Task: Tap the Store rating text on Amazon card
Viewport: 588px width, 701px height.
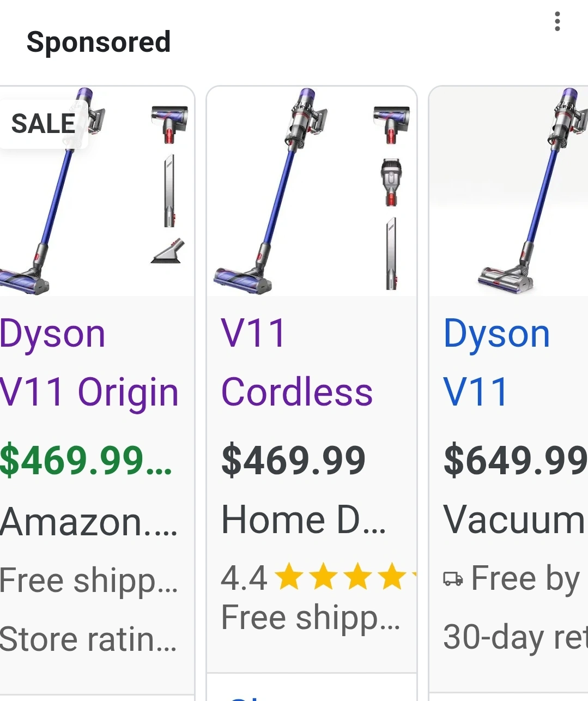Action: coord(89,639)
